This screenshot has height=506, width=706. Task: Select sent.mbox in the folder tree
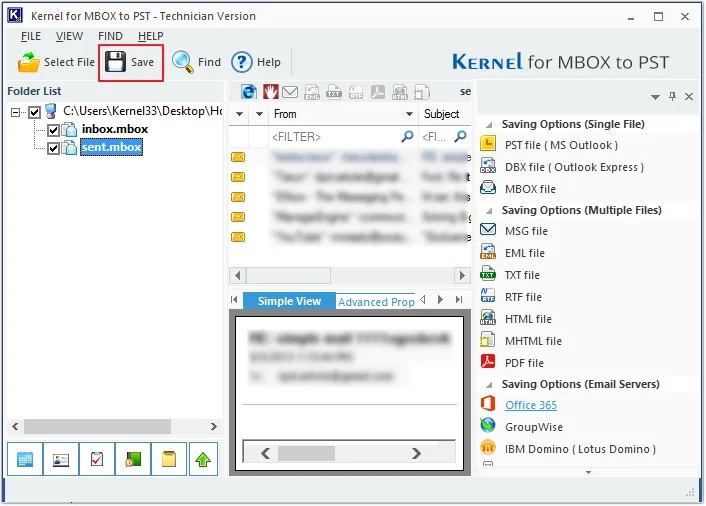tap(111, 147)
